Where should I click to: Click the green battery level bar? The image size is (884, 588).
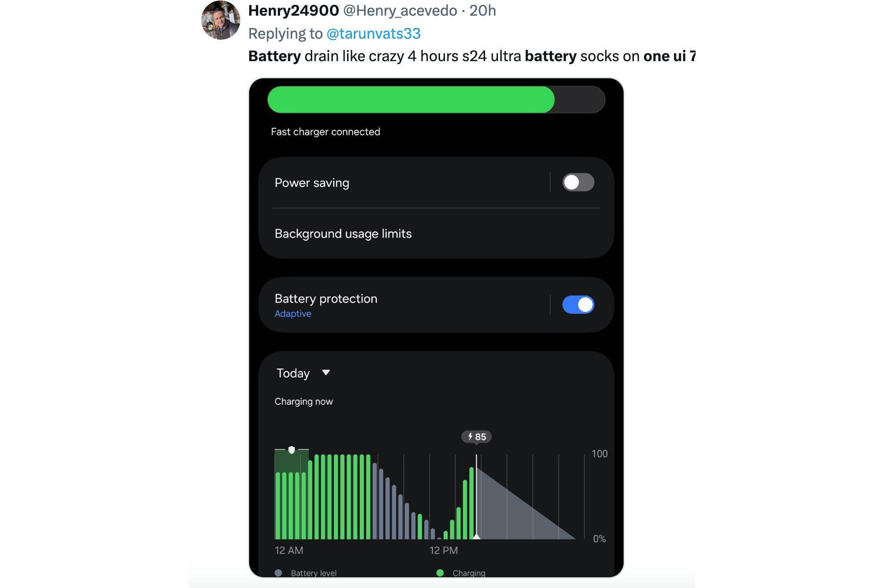coord(411,100)
